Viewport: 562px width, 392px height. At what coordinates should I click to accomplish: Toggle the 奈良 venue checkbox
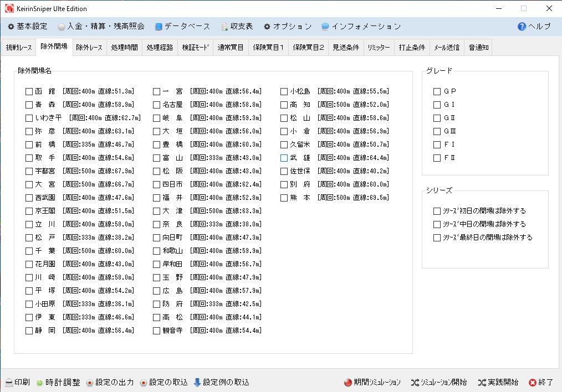point(157,224)
